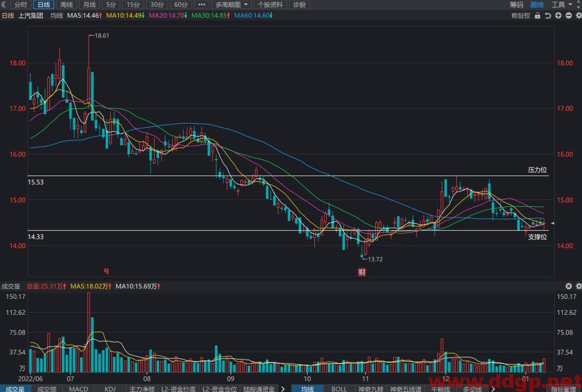The width and height of the screenshot is (582, 392).
Task: Click the MA60:14.60 legend value
Action: click(x=253, y=15)
